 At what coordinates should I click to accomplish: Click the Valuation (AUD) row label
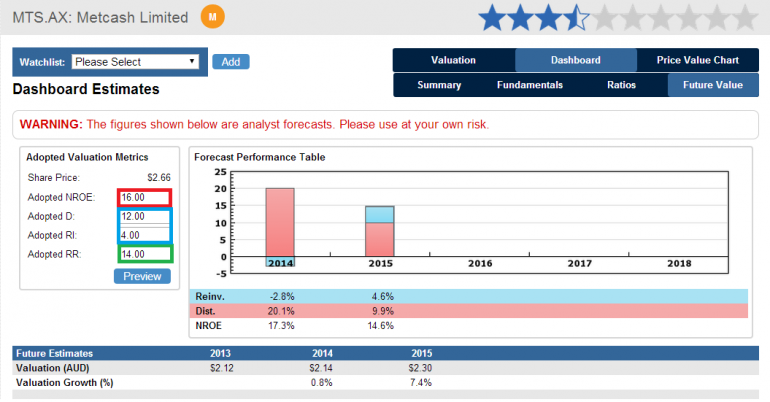click(53, 368)
